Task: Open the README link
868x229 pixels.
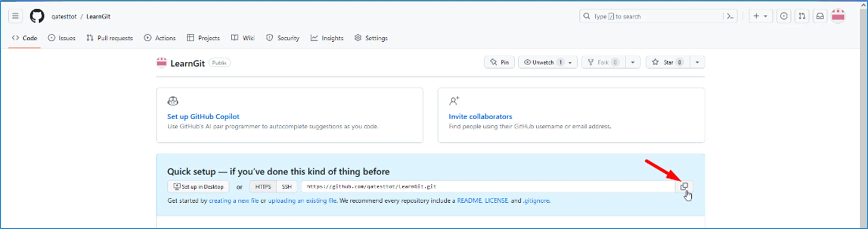Action: (469, 201)
